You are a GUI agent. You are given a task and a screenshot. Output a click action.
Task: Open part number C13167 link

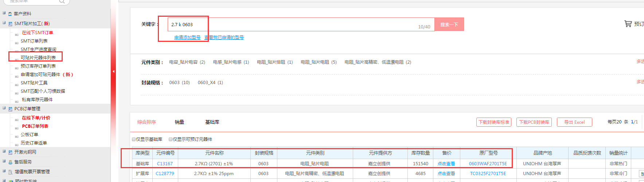point(165,164)
